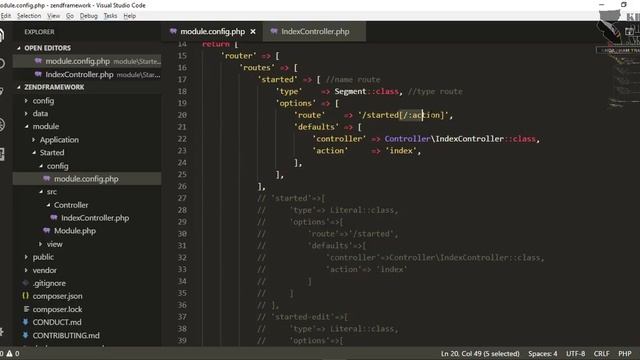The width and height of the screenshot is (640, 360).
Task: Collapse the Controller folder
Action: point(48,205)
